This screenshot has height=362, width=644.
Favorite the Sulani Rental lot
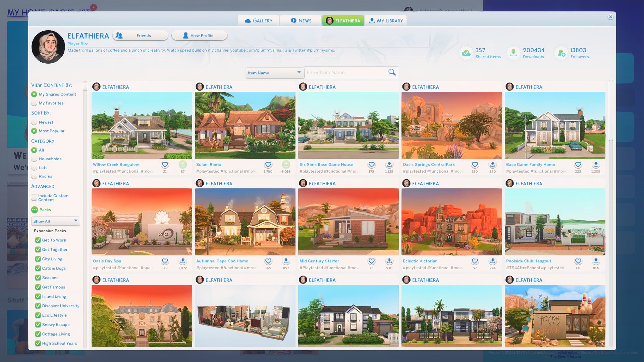tap(268, 165)
